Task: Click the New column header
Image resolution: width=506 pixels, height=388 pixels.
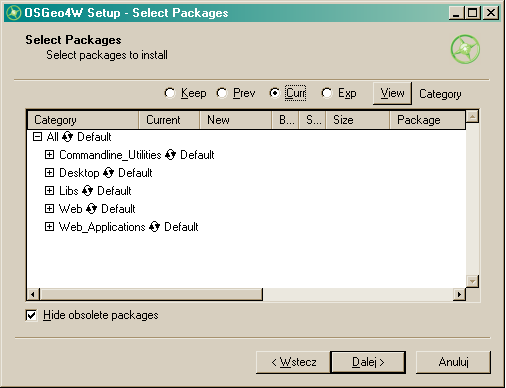Action: (x=236, y=120)
